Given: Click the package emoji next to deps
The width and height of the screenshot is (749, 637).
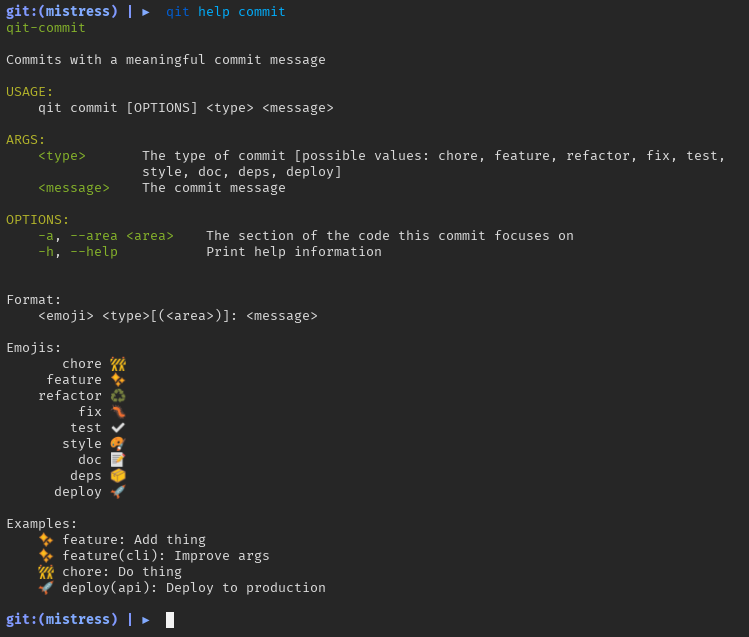Looking at the screenshot, I should (118, 476).
